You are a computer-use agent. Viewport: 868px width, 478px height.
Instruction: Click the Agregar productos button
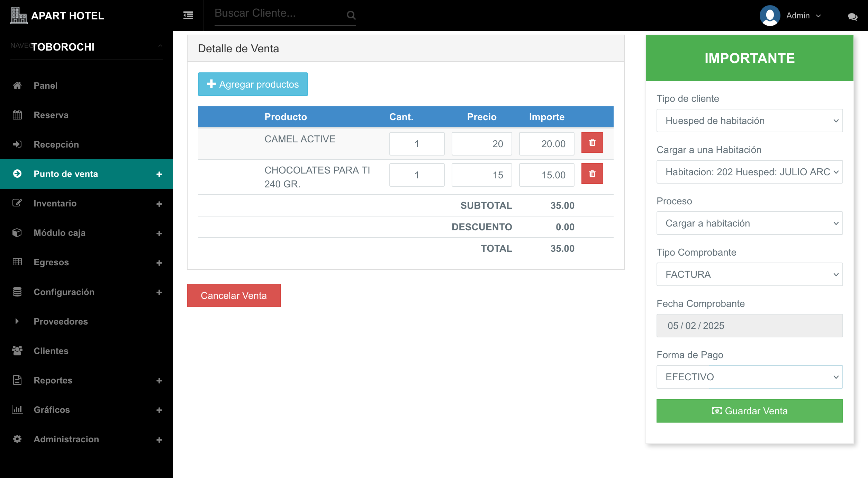[253, 84]
